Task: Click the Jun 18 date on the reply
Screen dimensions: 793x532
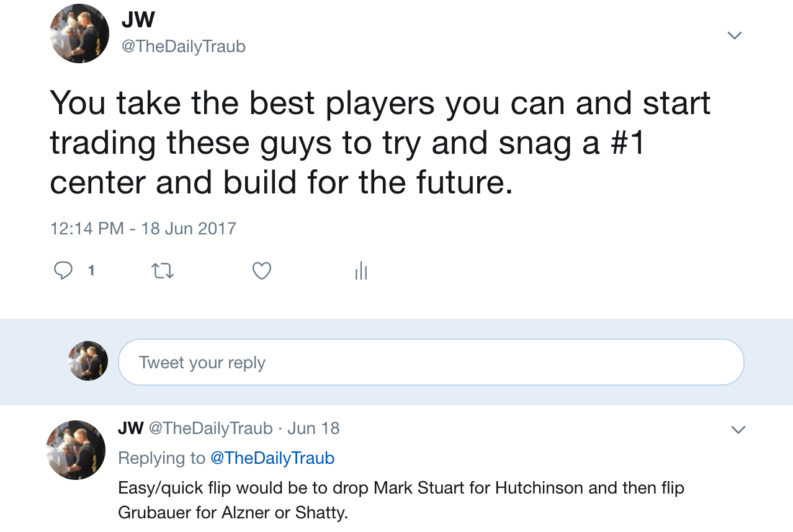Action: [x=313, y=428]
